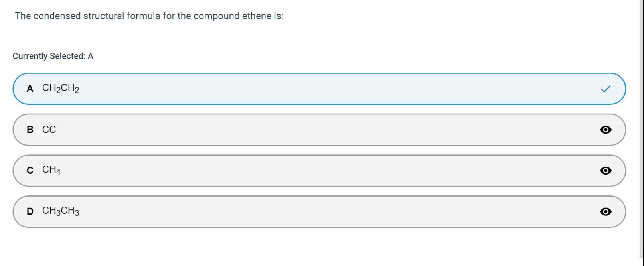The image size is (644, 266).
Task: Toggle the eye icon on answer C
Action: click(605, 171)
